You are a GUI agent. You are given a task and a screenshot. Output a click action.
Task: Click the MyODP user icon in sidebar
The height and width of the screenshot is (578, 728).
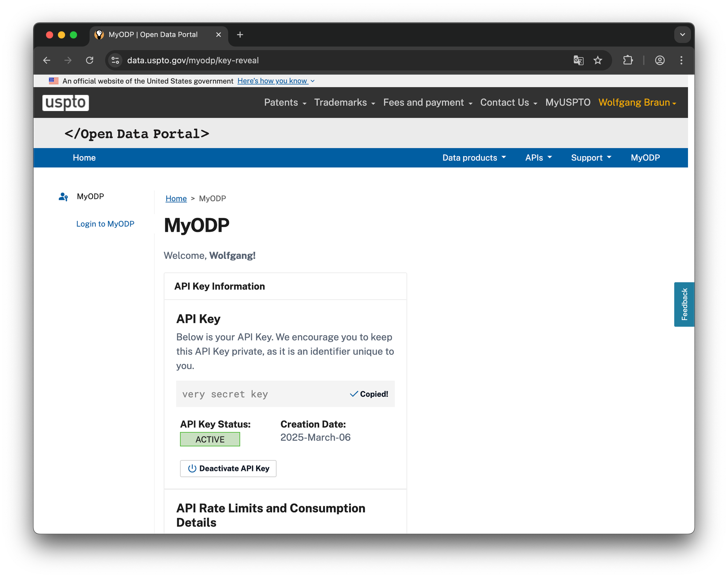click(x=63, y=197)
